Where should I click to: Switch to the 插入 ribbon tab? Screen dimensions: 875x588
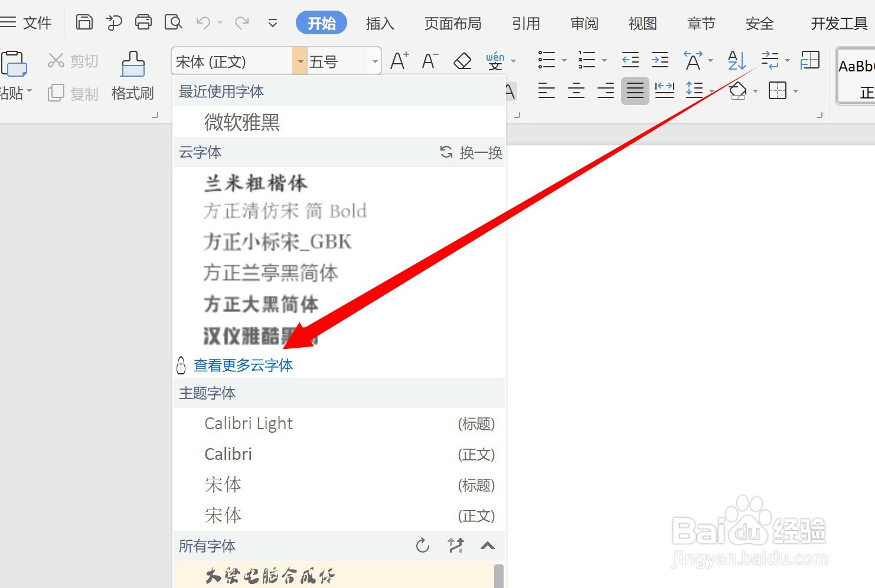pos(380,24)
